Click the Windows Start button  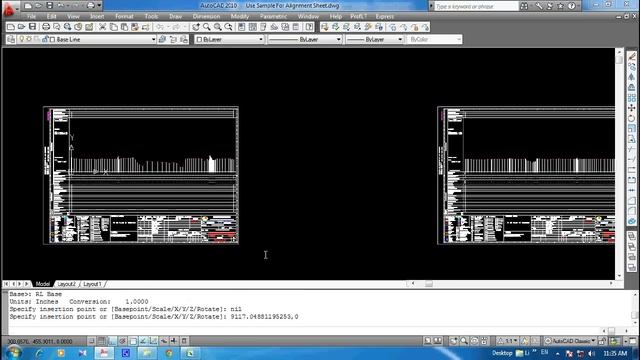pyautogui.click(x=13, y=352)
